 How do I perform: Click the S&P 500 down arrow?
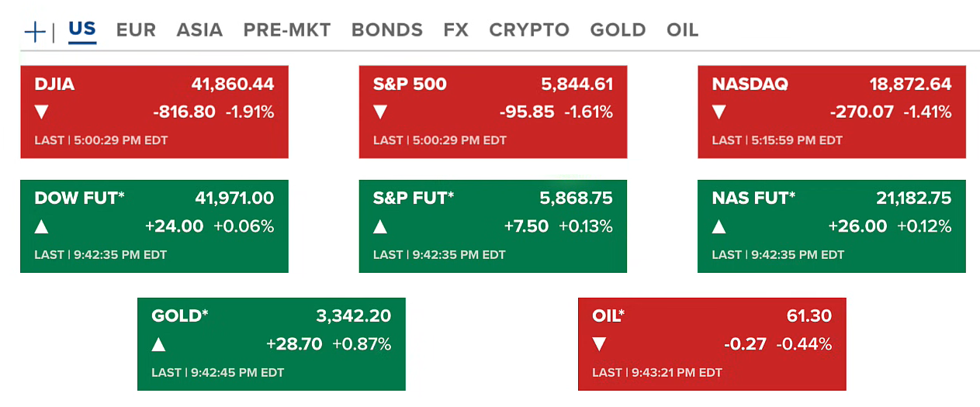tap(380, 112)
